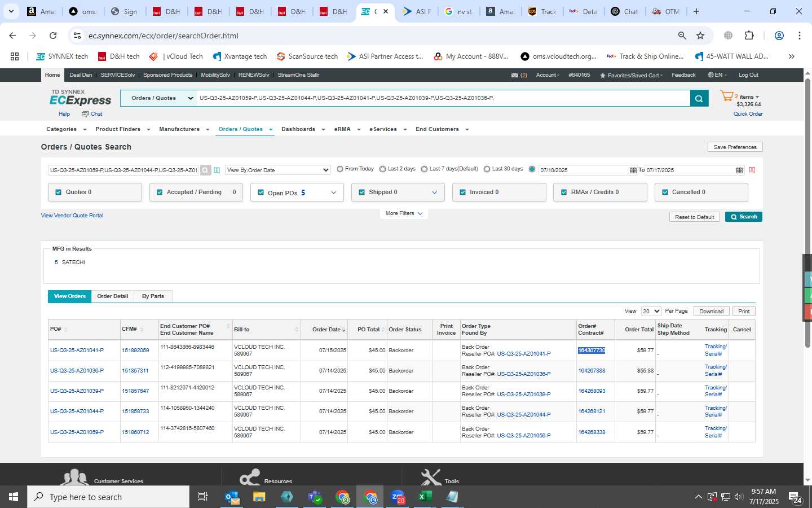The height and width of the screenshot is (508, 812).
Task: Switch to the By Parts tab
Action: pyautogui.click(x=153, y=296)
